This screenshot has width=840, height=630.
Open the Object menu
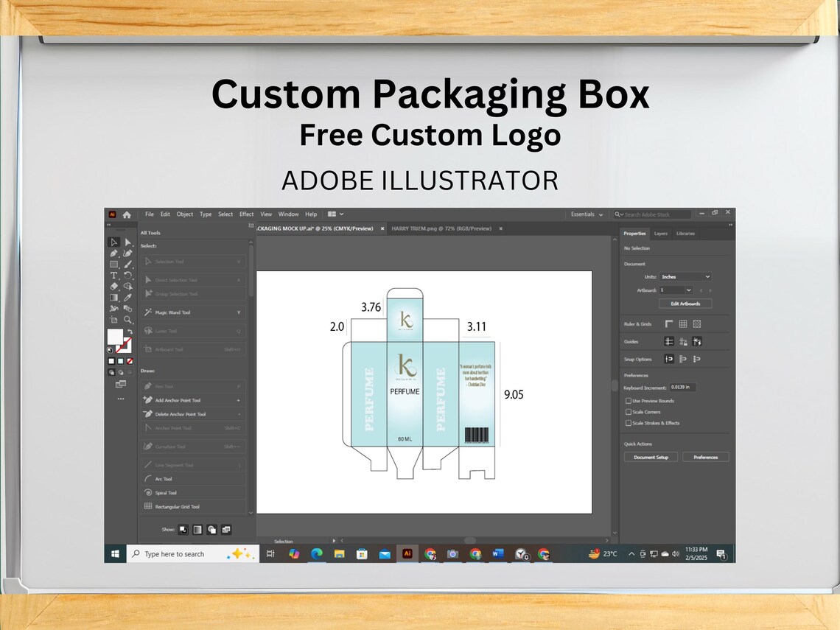(184, 214)
